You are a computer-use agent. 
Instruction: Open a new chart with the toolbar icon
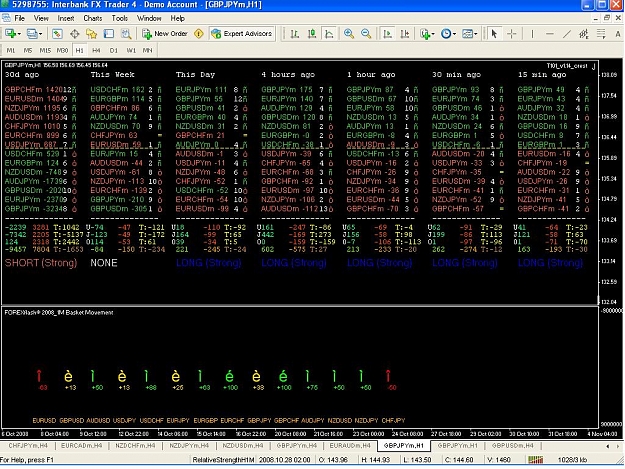[x=10, y=34]
